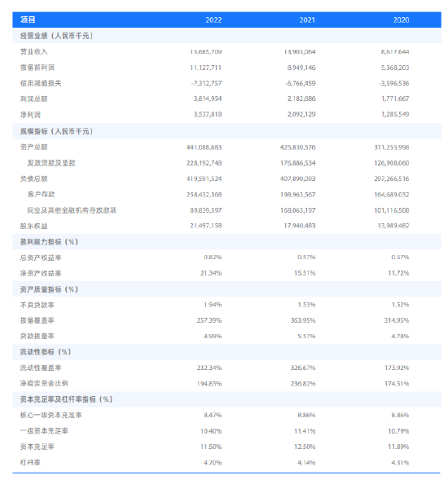Image resolution: width=448 pixels, height=480 pixels.
Task: Click 流动性覆盖率 value 326.67%
Action: click(x=303, y=368)
